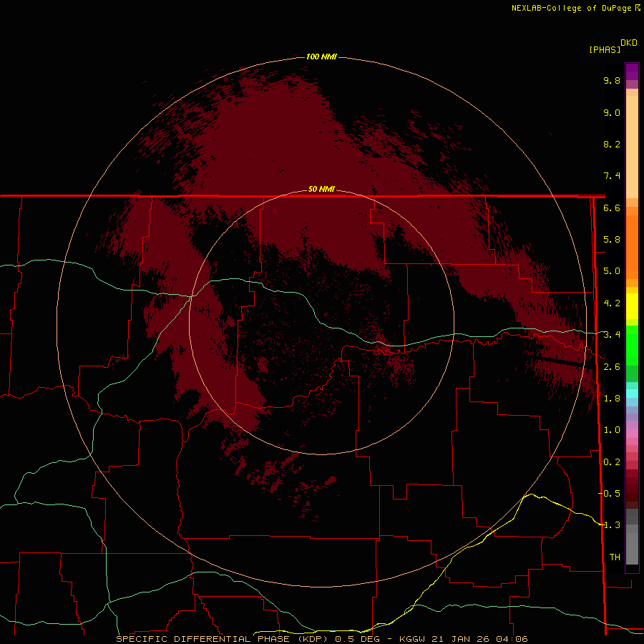Click the 2.6 color scale value

612,367
